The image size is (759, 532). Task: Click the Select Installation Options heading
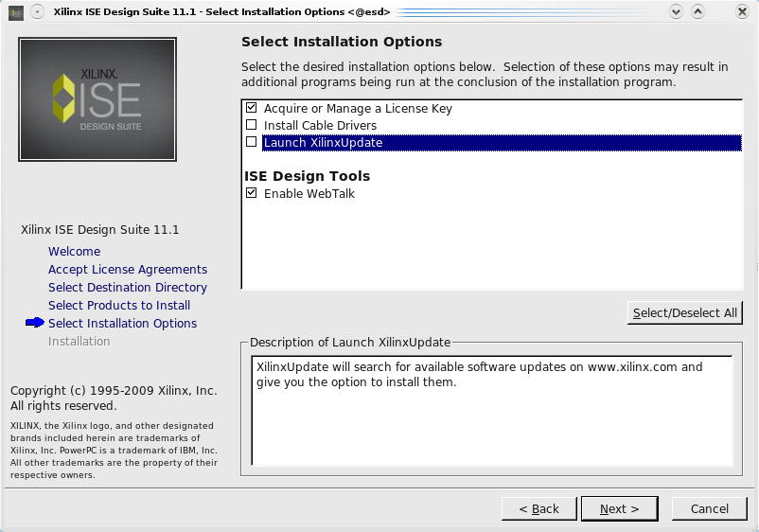pyautogui.click(x=342, y=42)
